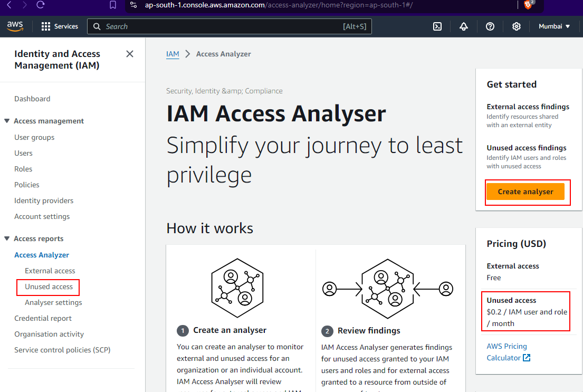Screen dimensions: 583x392
Task: Open Credential report in sidebar
Action: (43, 318)
